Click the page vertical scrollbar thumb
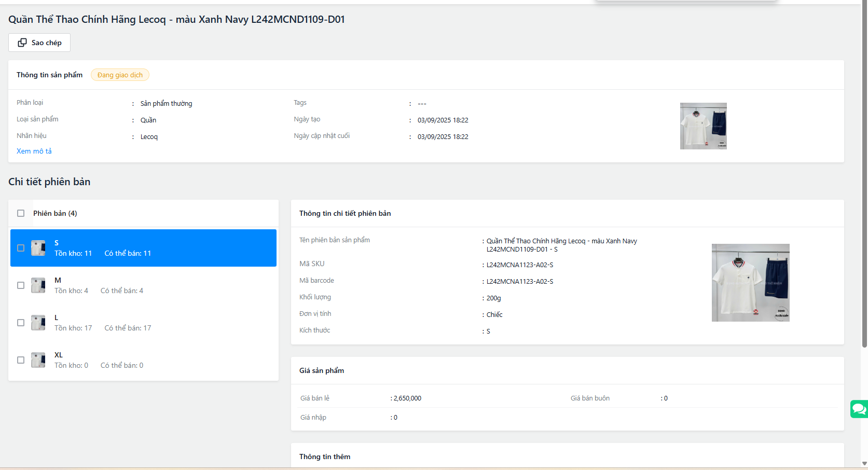Screen dimensions: 868x470 click(x=864, y=174)
